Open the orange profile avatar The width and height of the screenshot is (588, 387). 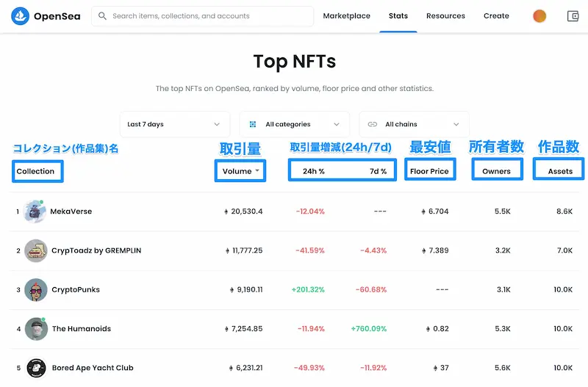[x=539, y=16]
